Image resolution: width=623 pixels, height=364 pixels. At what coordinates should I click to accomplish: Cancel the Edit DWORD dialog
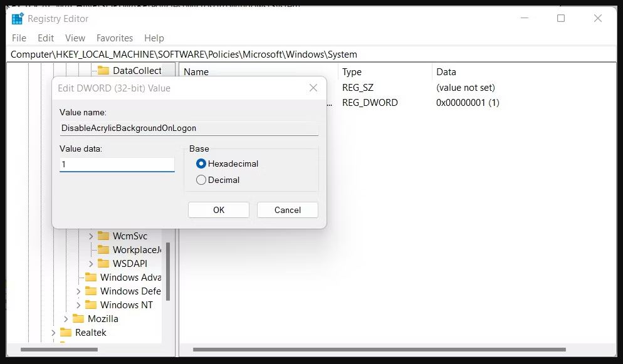tap(288, 210)
